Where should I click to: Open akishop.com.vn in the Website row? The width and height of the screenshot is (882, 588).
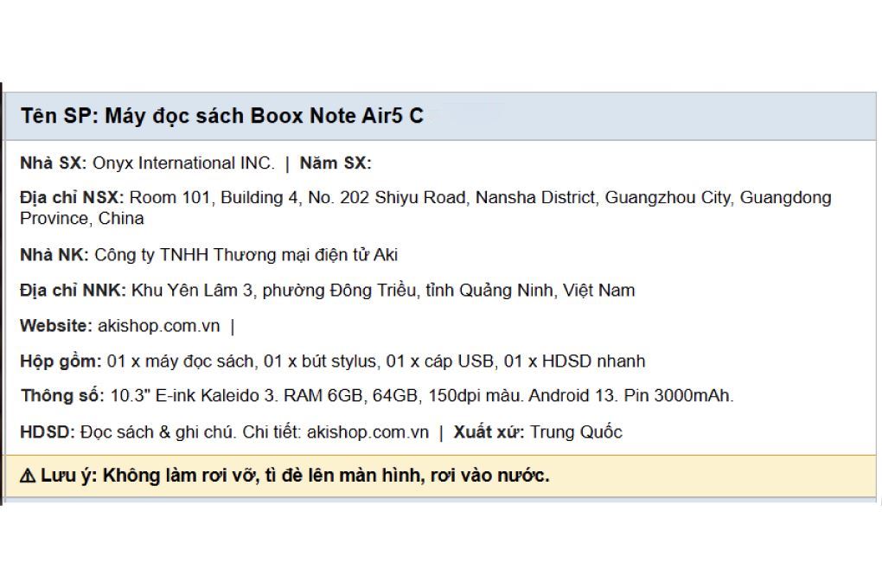(x=158, y=326)
